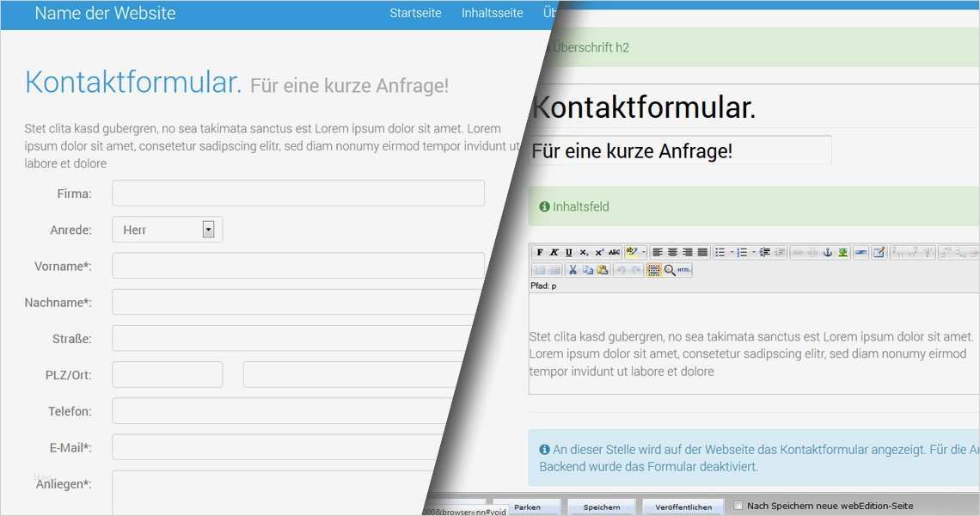Viewport: 980px width, 516px height.
Task: Open Startseite in the site navigation
Action: tap(415, 13)
